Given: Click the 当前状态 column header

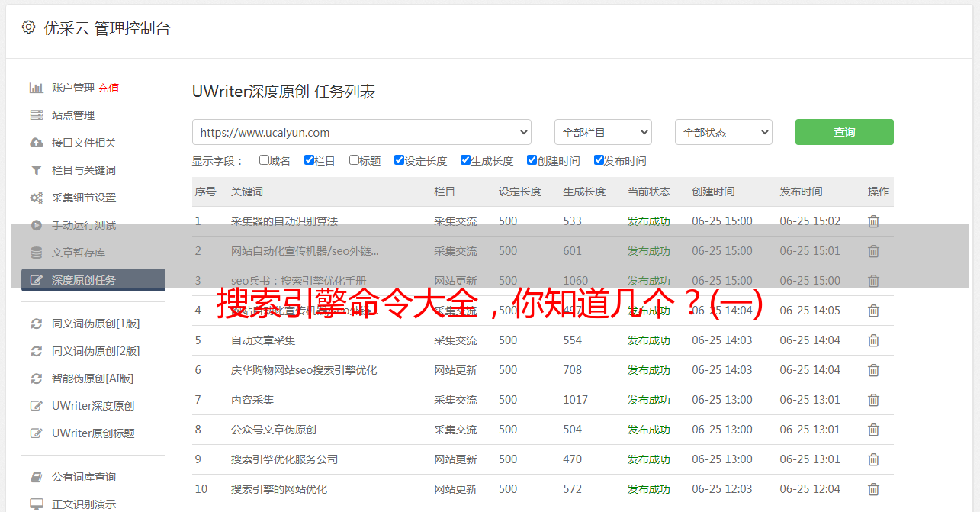Looking at the screenshot, I should click(649, 192).
